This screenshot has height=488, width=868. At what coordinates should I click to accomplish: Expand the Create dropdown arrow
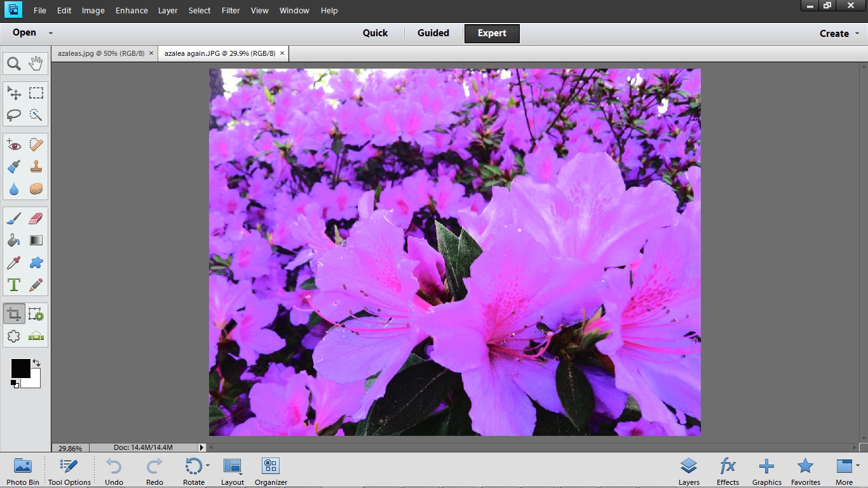click(x=857, y=34)
